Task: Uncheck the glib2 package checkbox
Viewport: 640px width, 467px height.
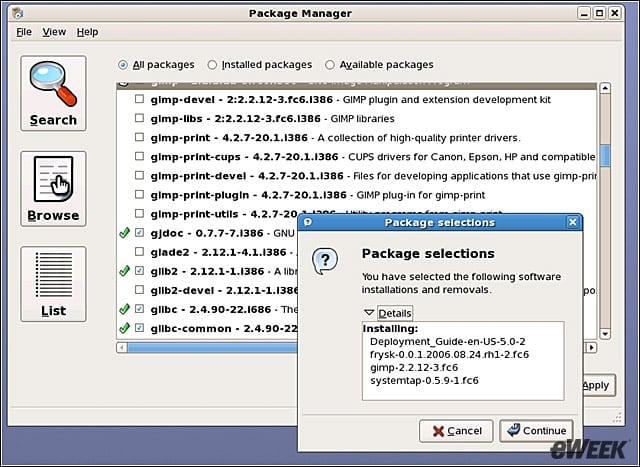Action: point(140,271)
